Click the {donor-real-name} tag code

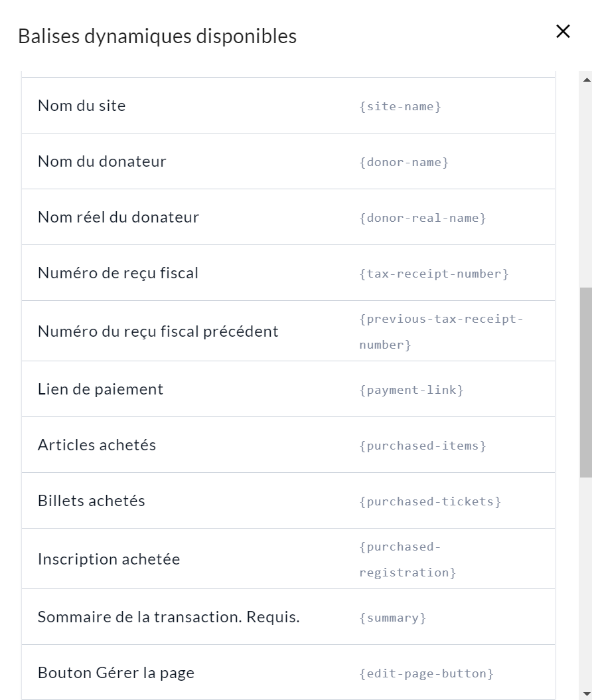click(423, 218)
